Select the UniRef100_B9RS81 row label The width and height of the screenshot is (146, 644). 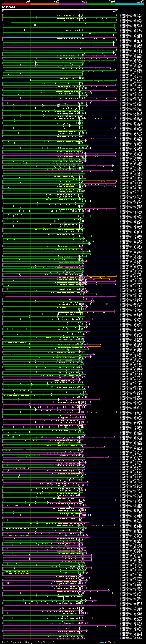point(131,47)
